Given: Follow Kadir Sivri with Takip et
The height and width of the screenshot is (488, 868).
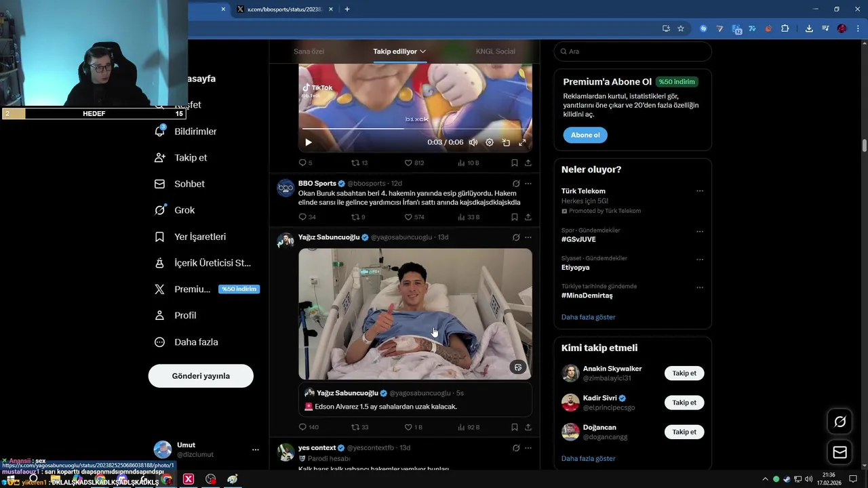Looking at the screenshot, I should coord(684,403).
